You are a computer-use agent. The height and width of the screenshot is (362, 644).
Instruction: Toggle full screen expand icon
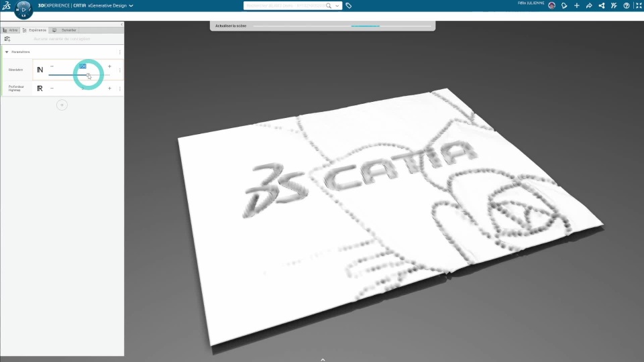click(x=639, y=6)
